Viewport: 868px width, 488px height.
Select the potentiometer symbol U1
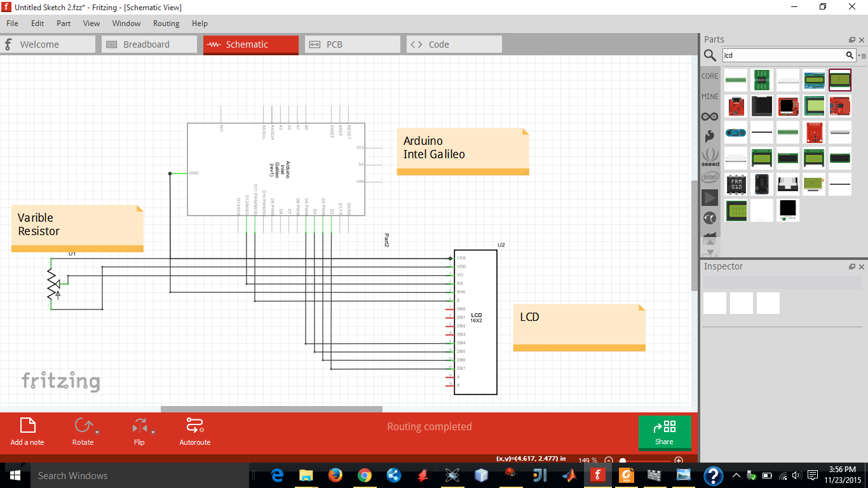[55, 284]
